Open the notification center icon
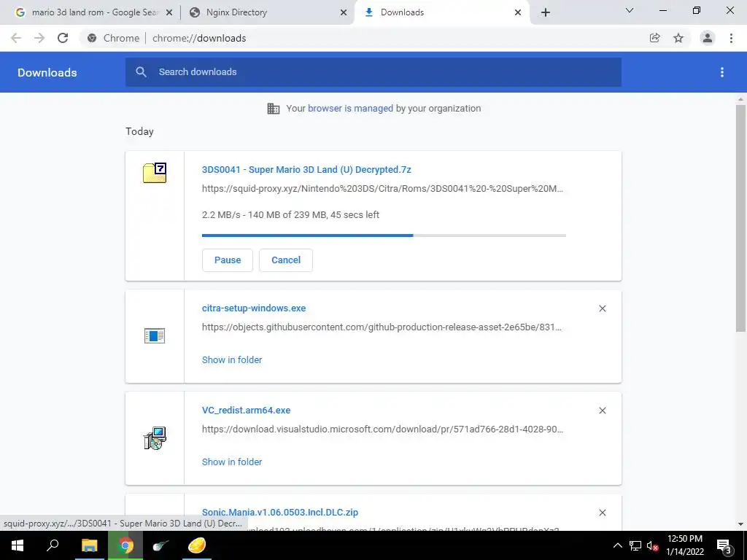The width and height of the screenshot is (747, 560). coord(724,546)
